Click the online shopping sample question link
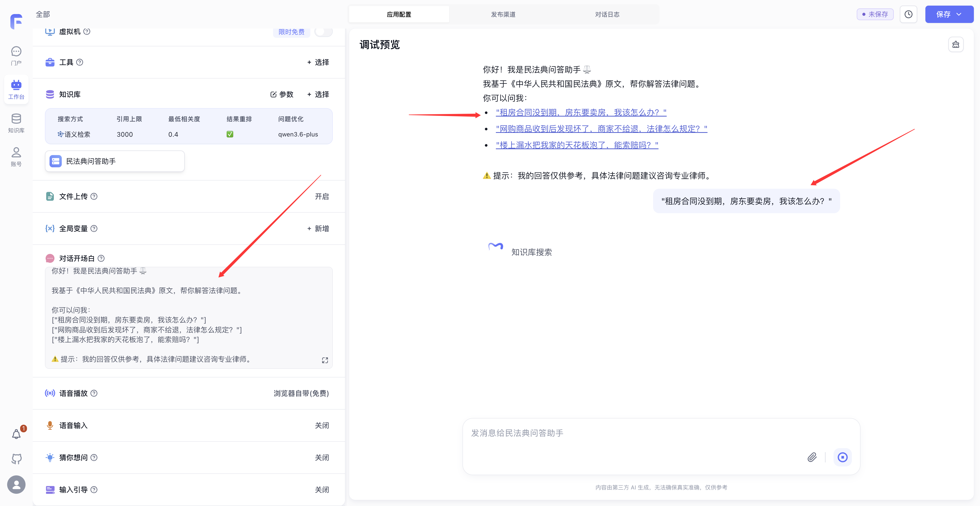 pos(602,129)
